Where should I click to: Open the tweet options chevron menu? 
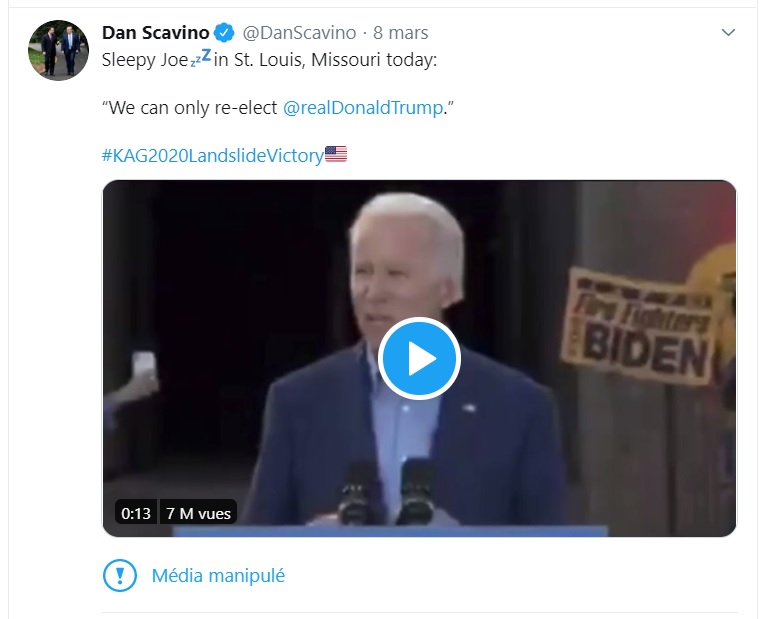tap(728, 33)
